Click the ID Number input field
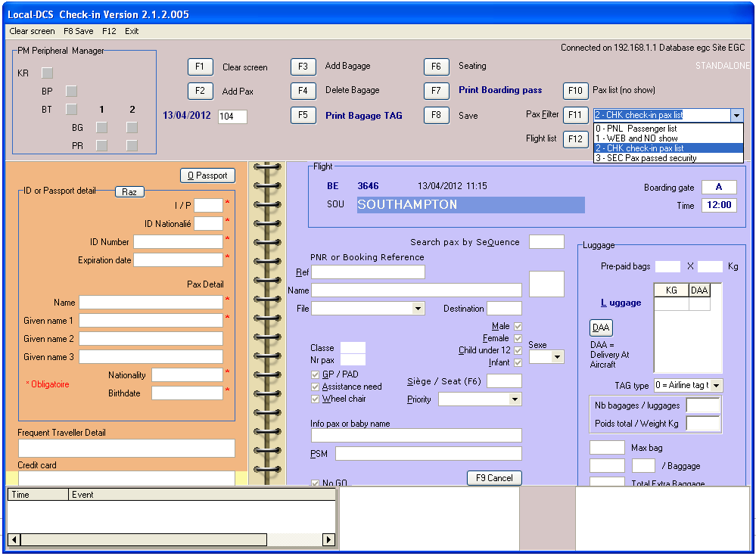Screen dimensions: 756x556 coord(178,242)
